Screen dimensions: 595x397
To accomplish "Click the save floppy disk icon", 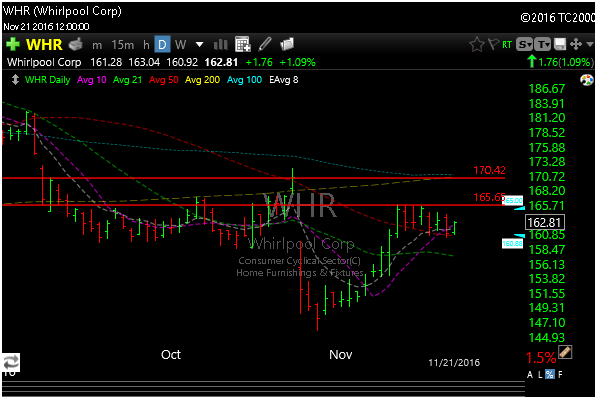I will coord(560,44).
